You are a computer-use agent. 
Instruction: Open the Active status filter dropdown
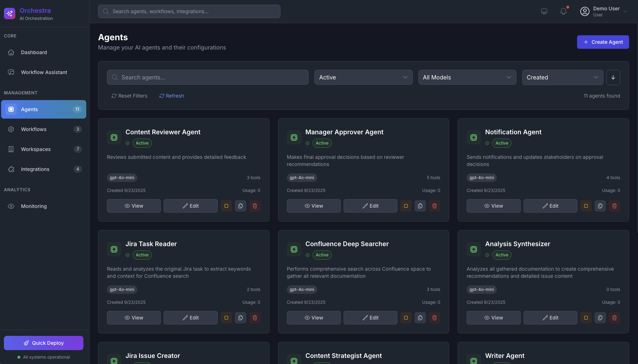[x=363, y=77]
